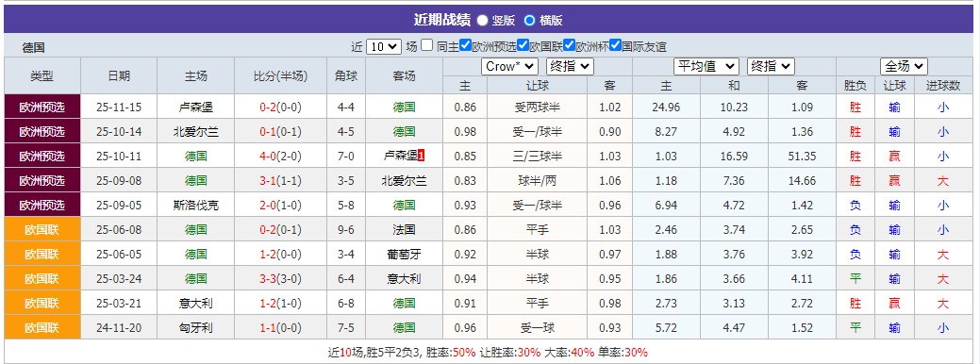
Task: Open the 平均值 dropdown
Action: [706, 66]
